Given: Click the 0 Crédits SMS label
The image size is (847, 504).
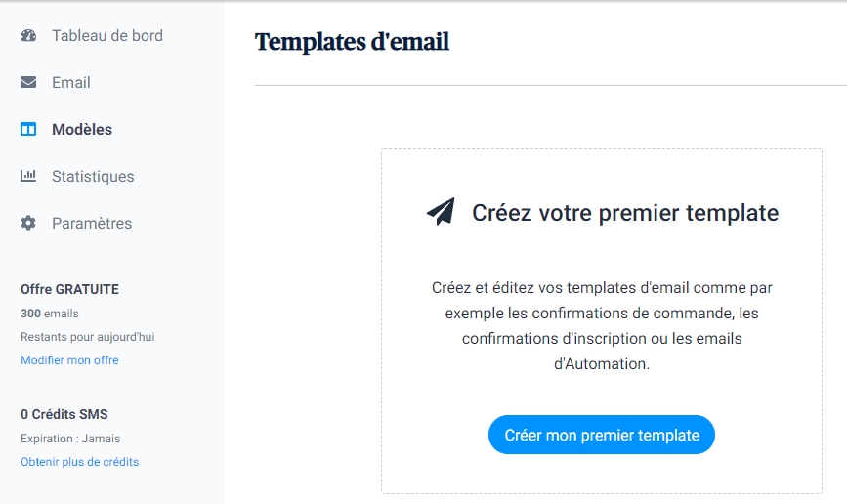Looking at the screenshot, I should pyautogui.click(x=64, y=414).
